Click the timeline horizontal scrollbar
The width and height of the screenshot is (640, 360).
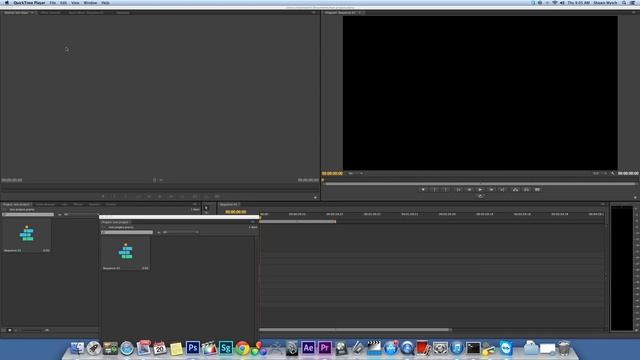tap(355, 330)
